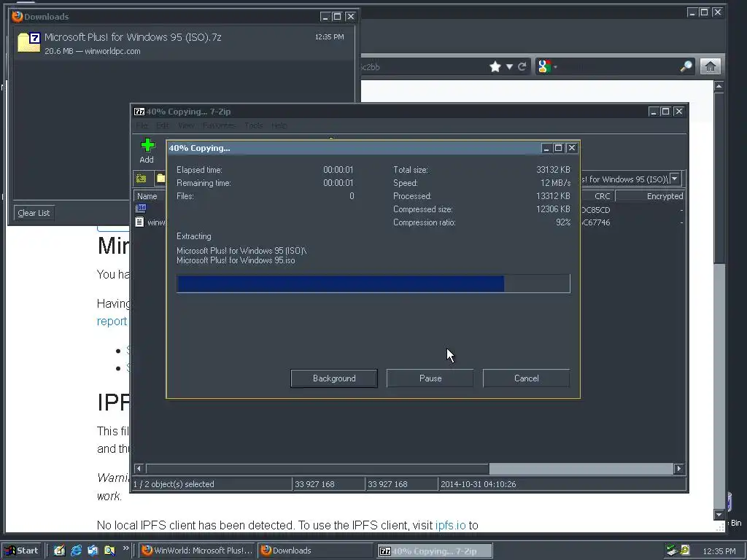Click the network tray icon near clock
Viewport: 747px width, 560px height.
[x=672, y=551]
